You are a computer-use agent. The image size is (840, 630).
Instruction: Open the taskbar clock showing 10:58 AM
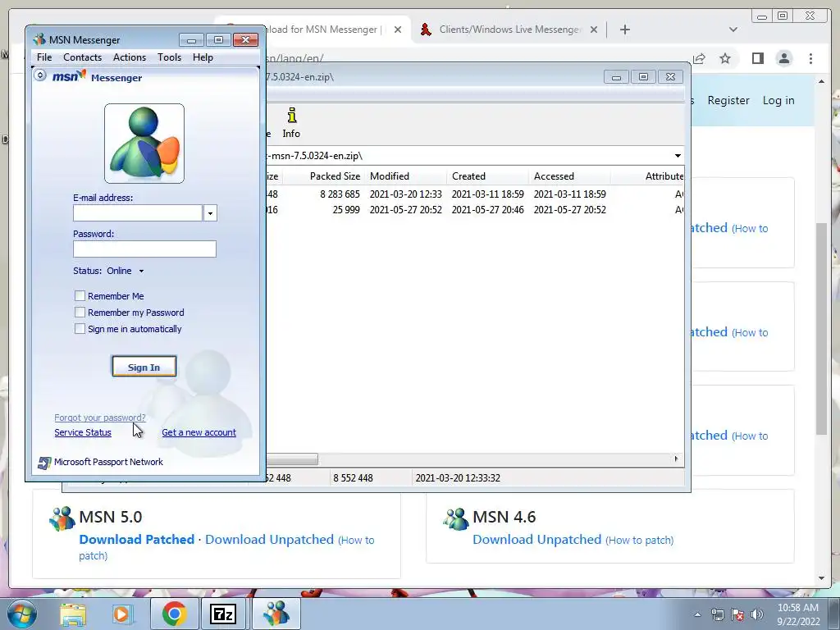tap(798, 614)
